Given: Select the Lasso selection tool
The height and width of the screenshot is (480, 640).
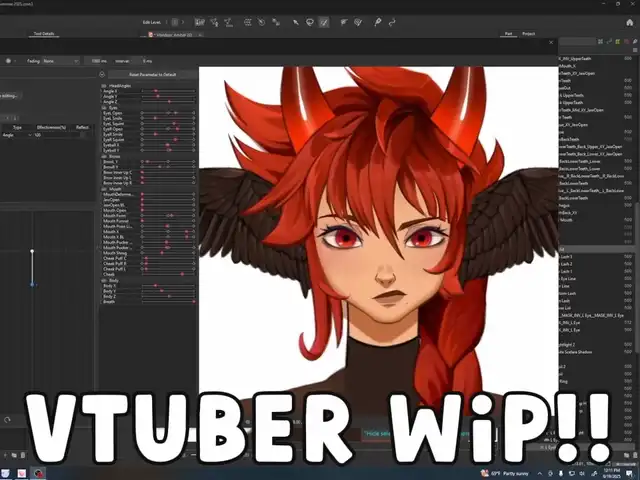Looking at the screenshot, I should 310,21.
